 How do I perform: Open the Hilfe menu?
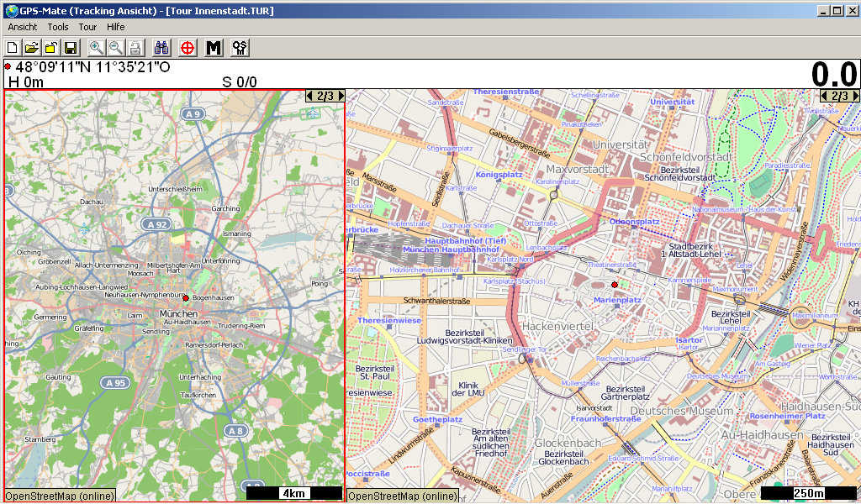pyautogui.click(x=116, y=27)
